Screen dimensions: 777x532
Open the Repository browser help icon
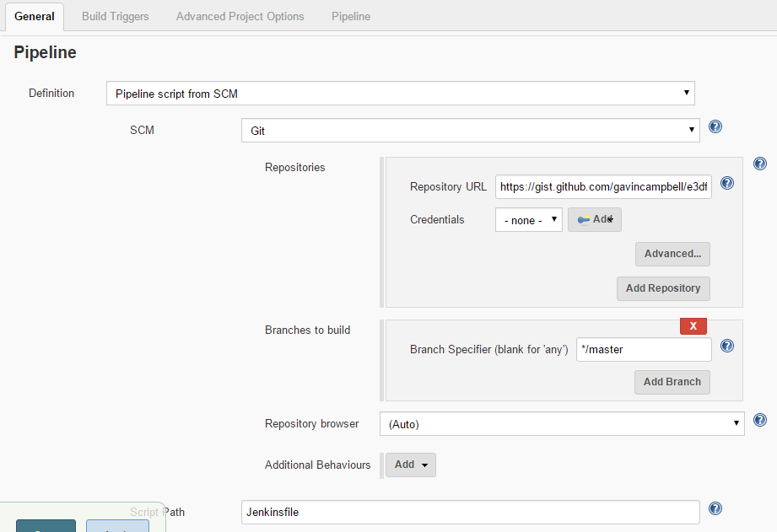point(759,420)
